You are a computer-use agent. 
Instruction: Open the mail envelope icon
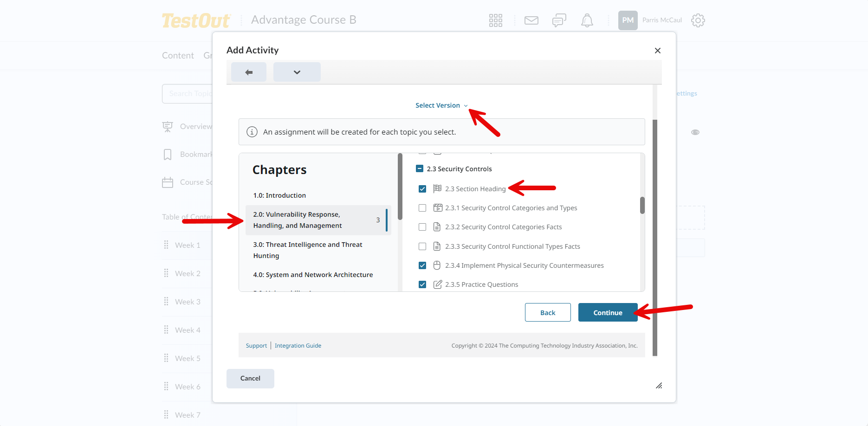coord(531,20)
